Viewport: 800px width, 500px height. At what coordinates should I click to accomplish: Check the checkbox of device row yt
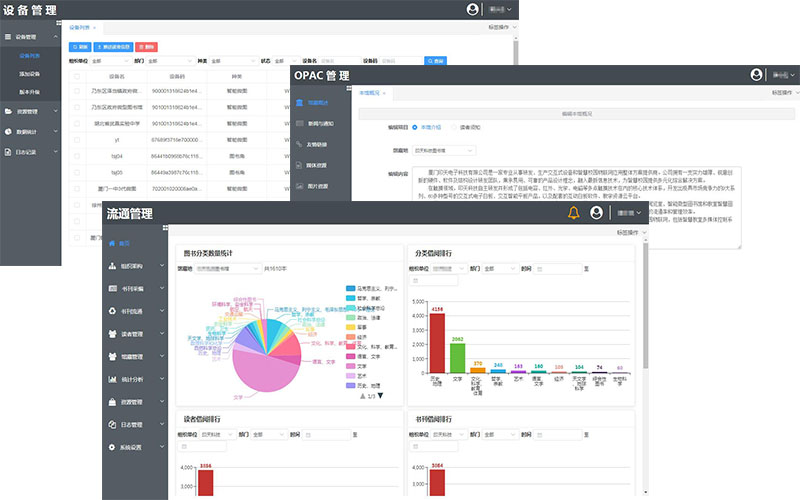77,140
